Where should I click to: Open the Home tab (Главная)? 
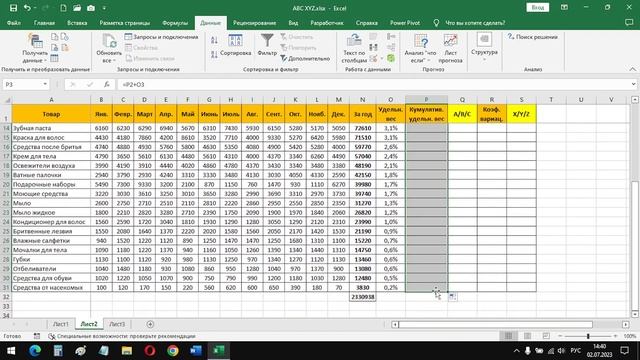click(44, 23)
